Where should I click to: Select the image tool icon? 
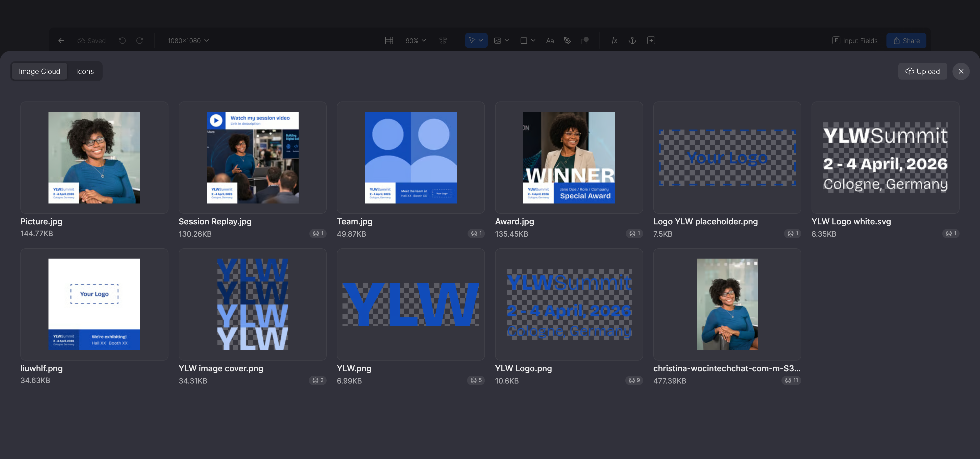[497, 41]
